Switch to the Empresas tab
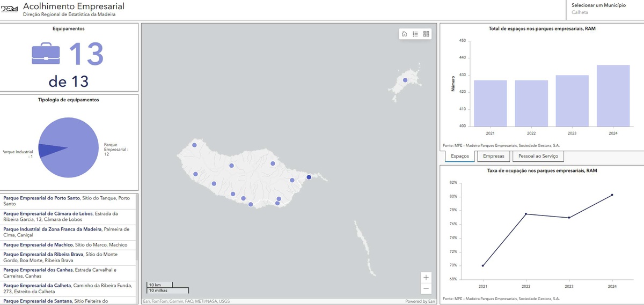 coord(493,157)
